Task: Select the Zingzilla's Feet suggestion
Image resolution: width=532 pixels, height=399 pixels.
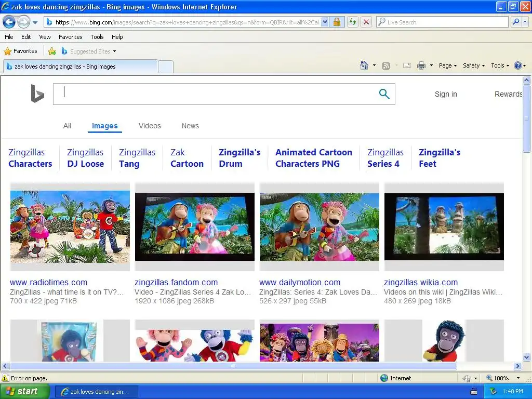Action: point(440,158)
